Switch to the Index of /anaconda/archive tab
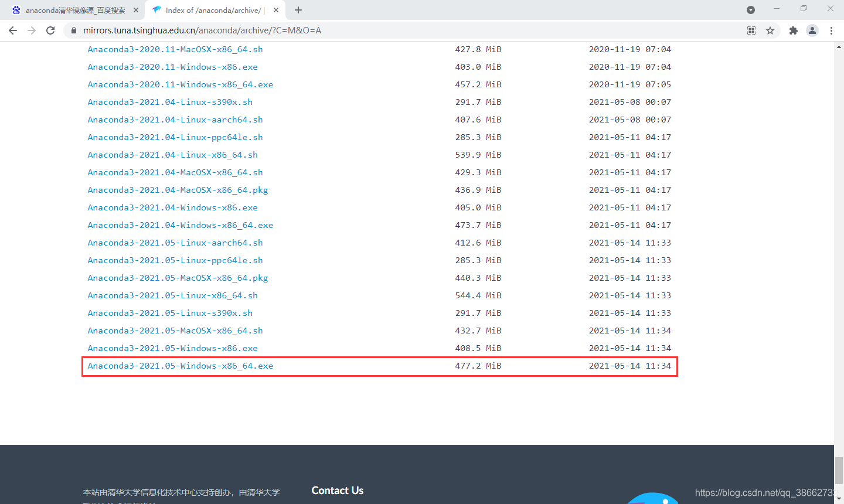 click(x=215, y=10)
